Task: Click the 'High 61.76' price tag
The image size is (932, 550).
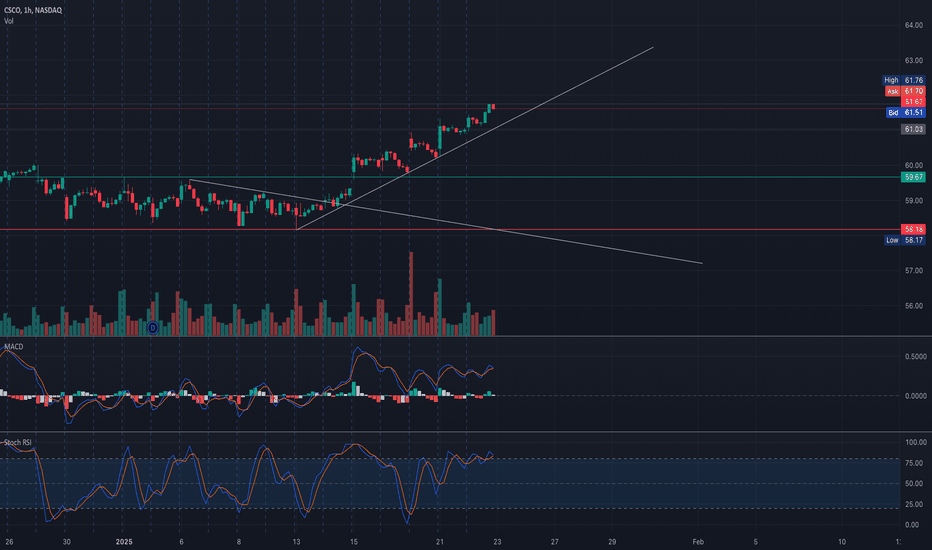Action: (x=903, y=80)
